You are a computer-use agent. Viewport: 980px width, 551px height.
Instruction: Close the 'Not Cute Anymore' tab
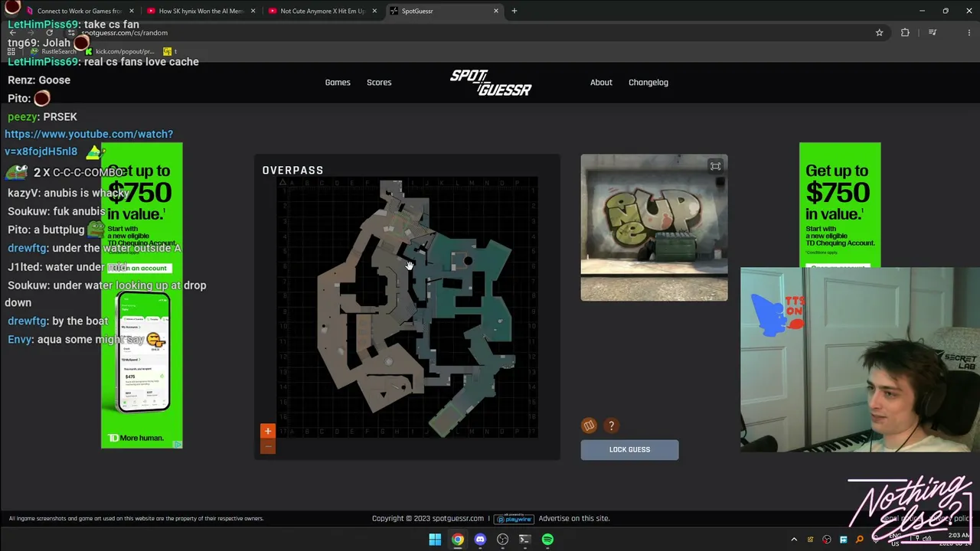[x=374, y=11]
